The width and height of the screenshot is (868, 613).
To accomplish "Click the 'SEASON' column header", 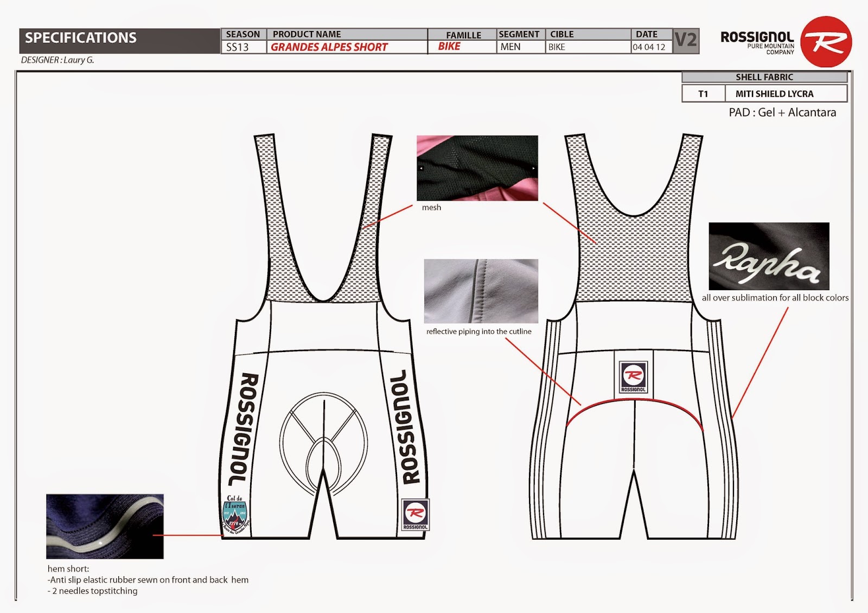I will coord(243,34).
